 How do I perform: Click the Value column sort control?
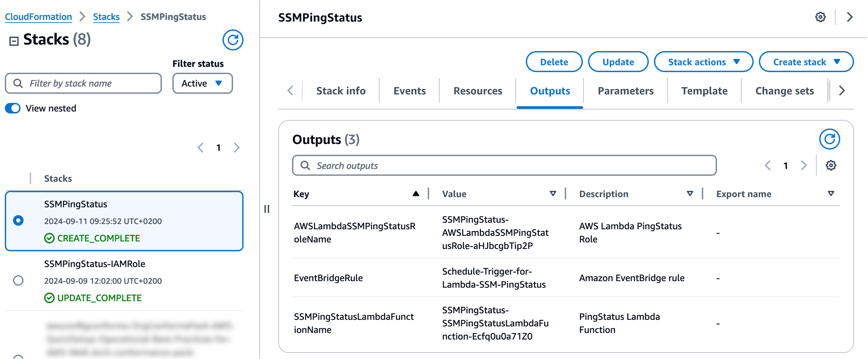(x=552, y=194)
